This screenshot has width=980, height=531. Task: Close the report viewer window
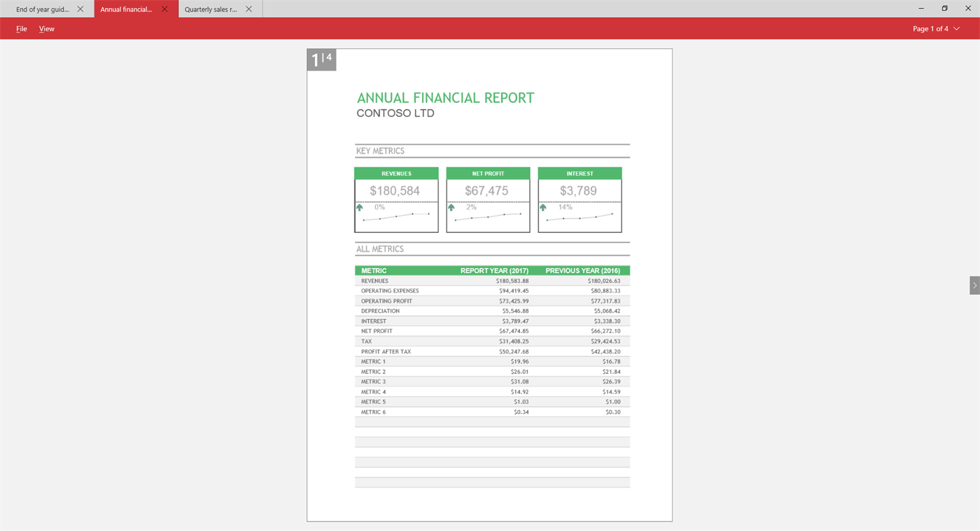coord(968,9)
